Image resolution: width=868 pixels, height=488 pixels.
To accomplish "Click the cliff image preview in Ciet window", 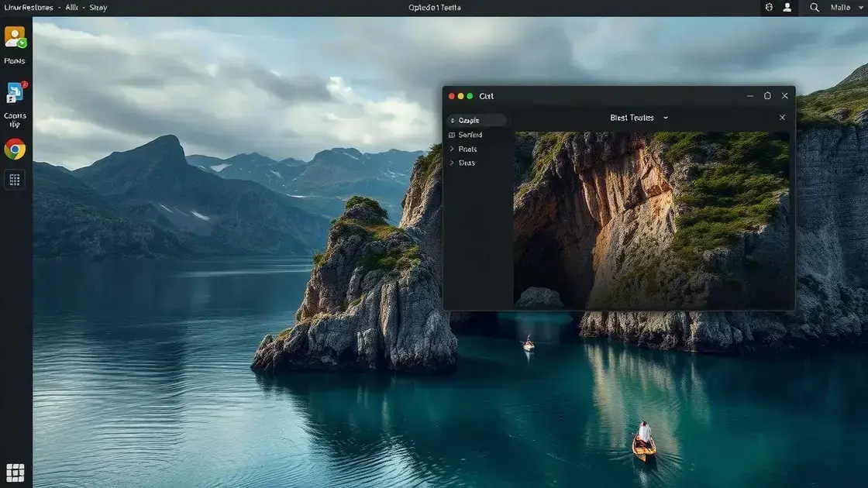I will (652, 220).
